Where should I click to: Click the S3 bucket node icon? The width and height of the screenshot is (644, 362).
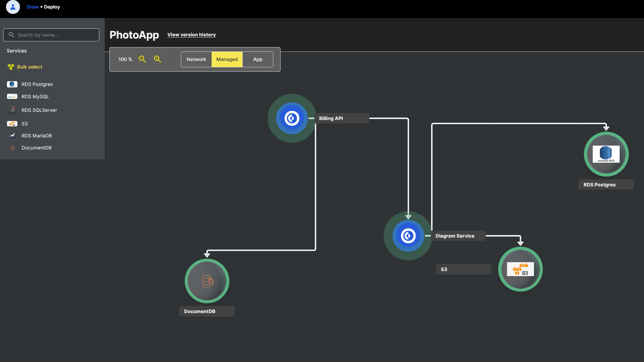coord(520,269)
